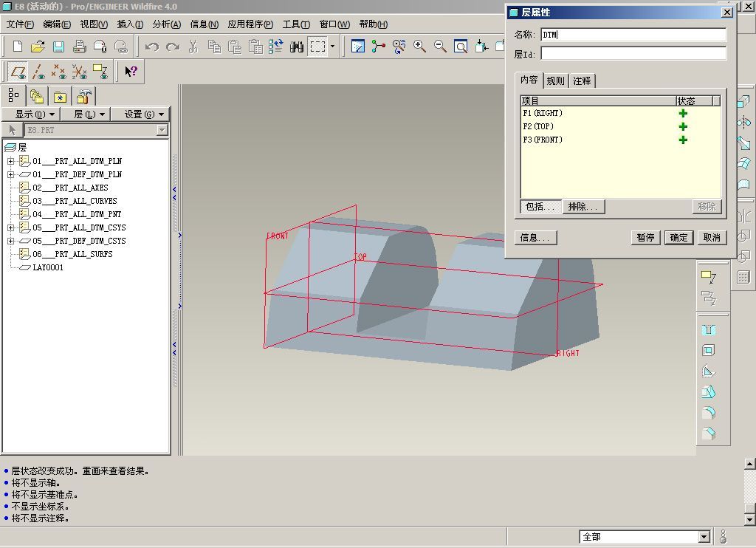Click the hole feature tool icon
The height and width of the screenshot is (548, 756).
(x=708, y=330)
